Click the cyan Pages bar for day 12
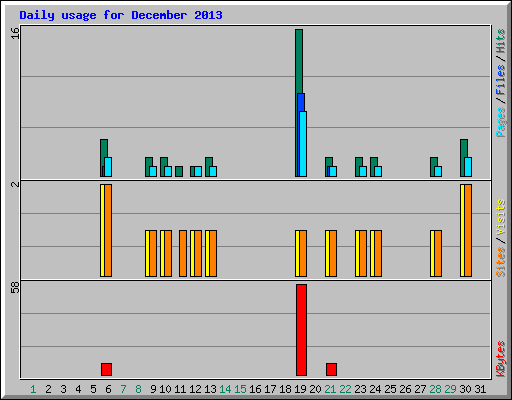Screen dimensions: 512x400 coord(198,171)
